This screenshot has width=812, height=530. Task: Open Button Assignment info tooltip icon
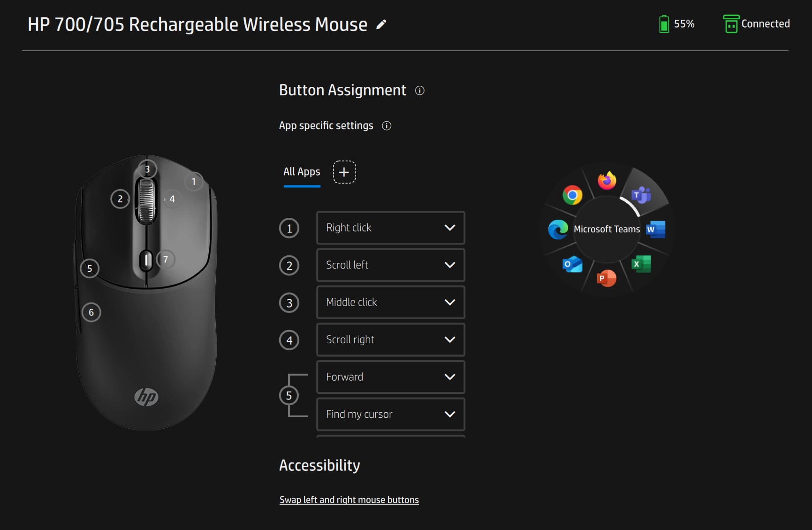click(x=420, y=91)
